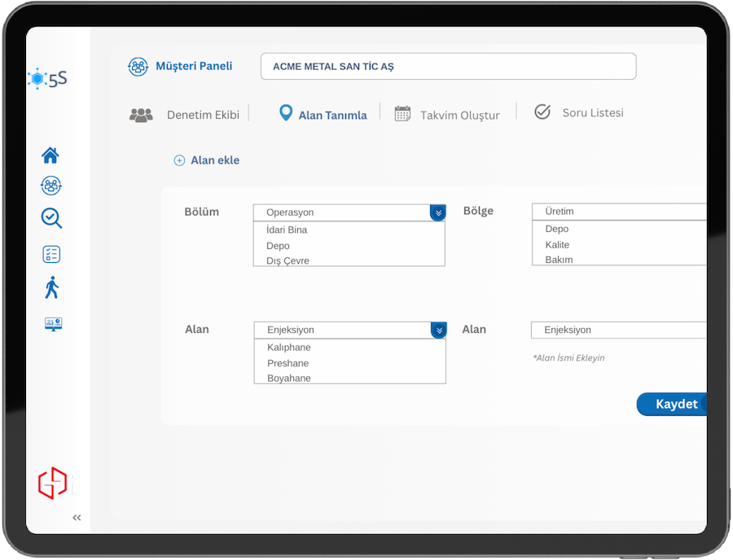
Task: Click the walking person icon
Action: pyautogui.click(x=52, y=287)
